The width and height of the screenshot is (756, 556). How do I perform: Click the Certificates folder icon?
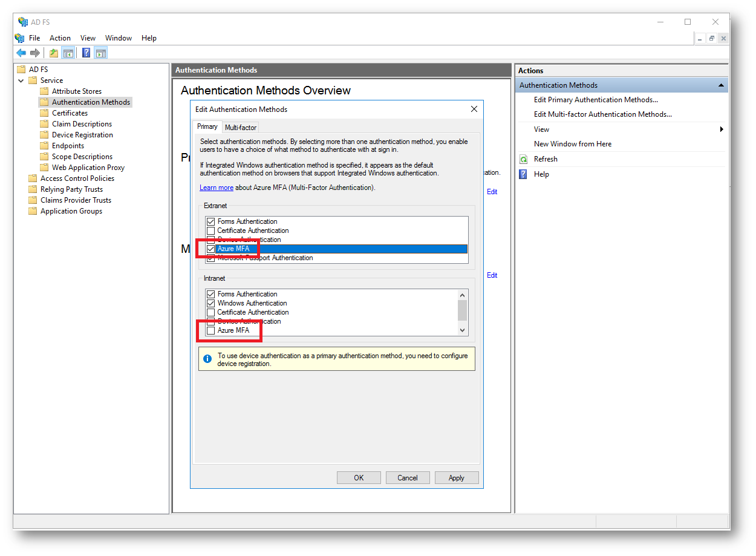[x=44, y=113]
